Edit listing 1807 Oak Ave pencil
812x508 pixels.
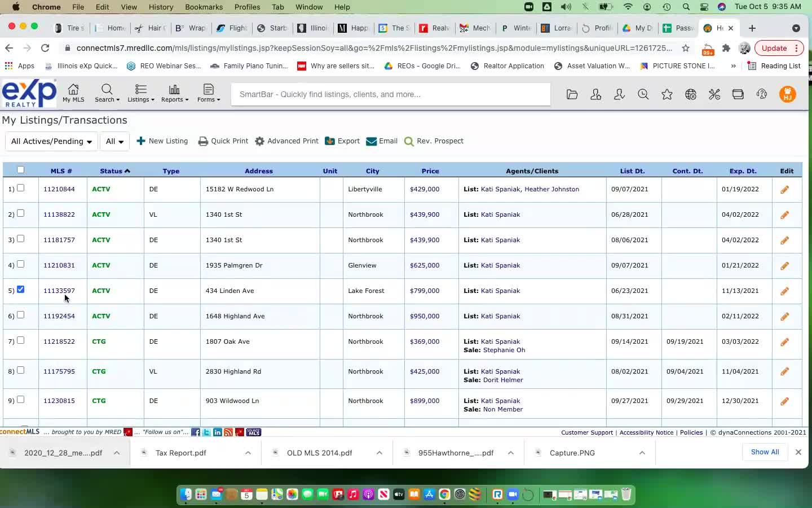[784, 342]
